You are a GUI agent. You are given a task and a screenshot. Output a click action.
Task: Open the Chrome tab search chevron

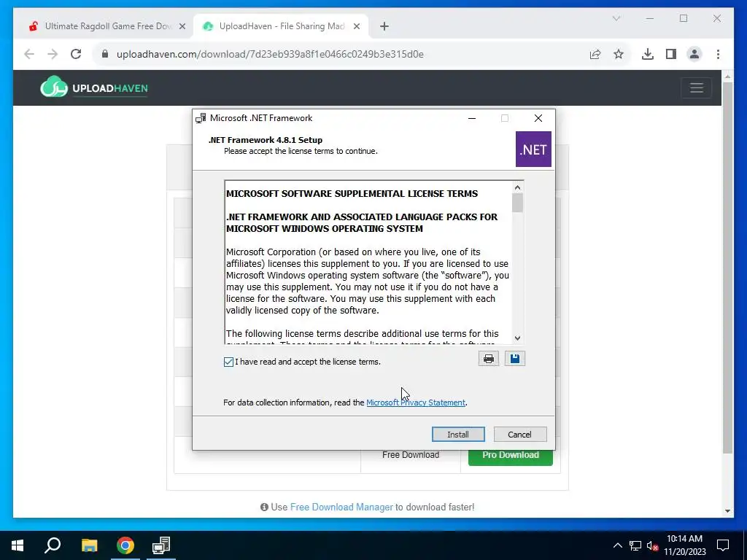coord(616,18)
